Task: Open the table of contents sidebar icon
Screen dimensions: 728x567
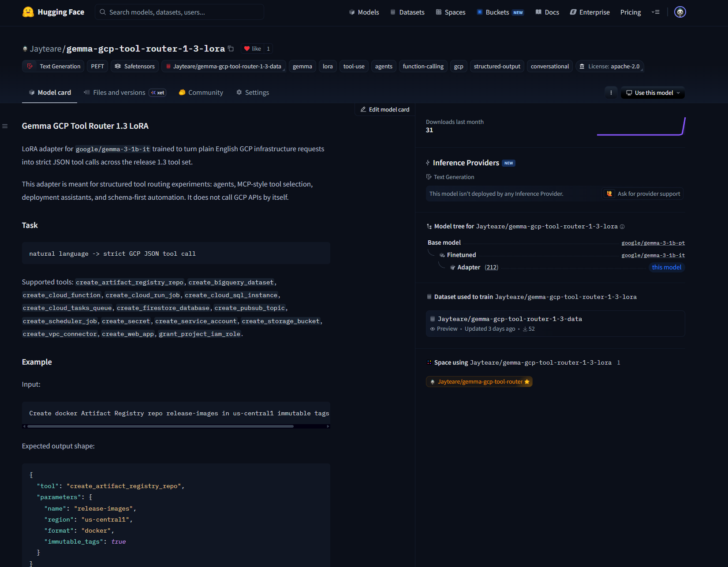Action: pyautogui.click(x=5, y=126)
